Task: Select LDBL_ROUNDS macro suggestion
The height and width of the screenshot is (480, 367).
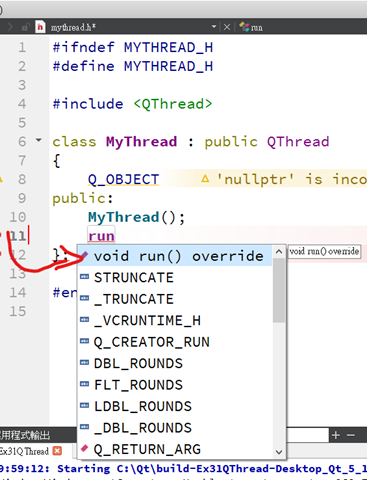Action: tap(175, 406)
